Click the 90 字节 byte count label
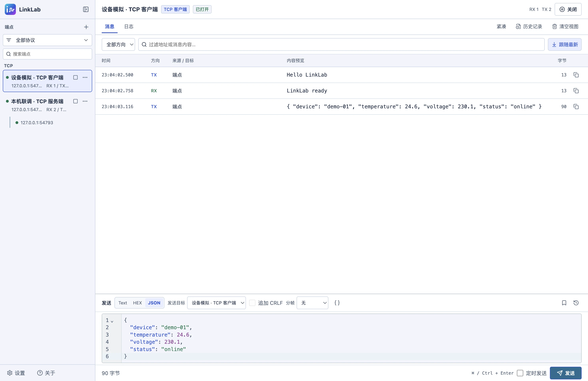 tap(111, 373)
